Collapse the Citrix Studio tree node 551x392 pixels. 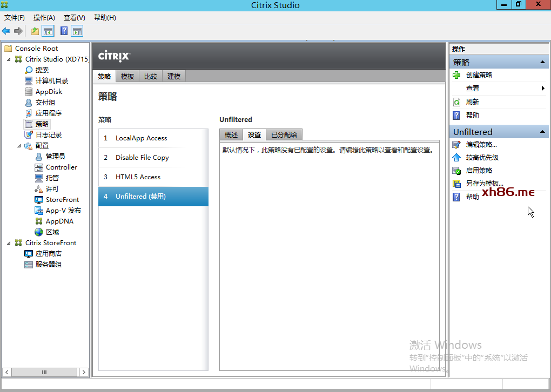pyautogui.click(x=9, y=59)
